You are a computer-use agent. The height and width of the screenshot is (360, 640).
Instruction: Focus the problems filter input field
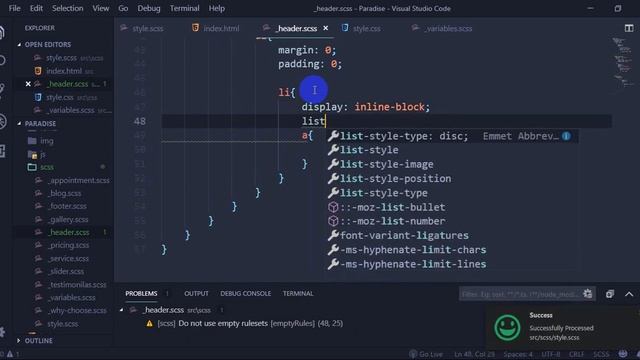point(520,294)
